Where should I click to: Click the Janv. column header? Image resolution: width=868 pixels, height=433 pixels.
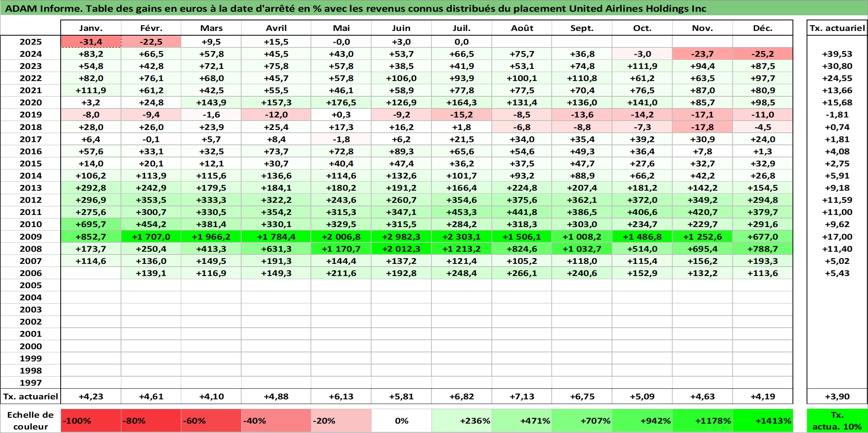[91, 28]
